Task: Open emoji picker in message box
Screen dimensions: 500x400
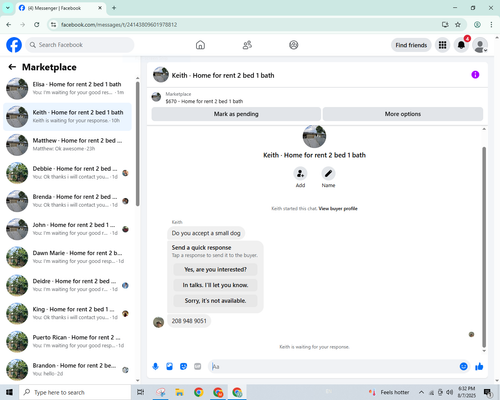Action: [463, 367]
